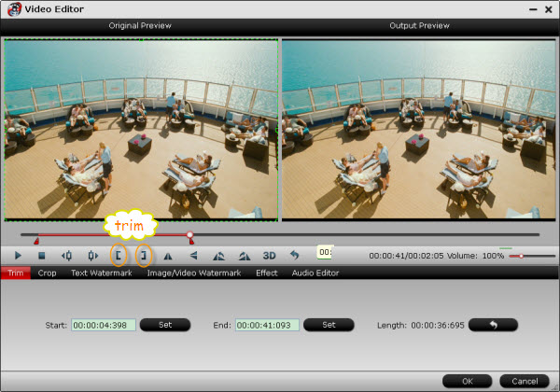Viewport: 560px width, 392px height.
Task: Cancel the video edits
Action: click(x=525, y=382)
